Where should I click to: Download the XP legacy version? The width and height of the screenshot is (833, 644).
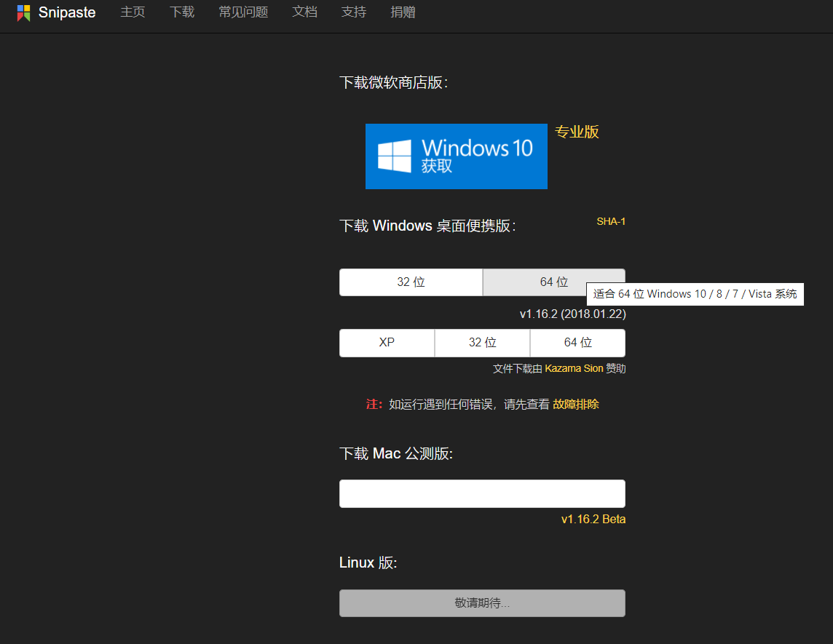point(387,342)
